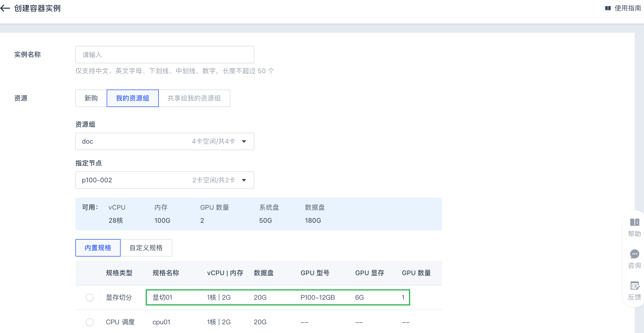
Task: Open the 使用指南 guide link
Action: point(628,8)
